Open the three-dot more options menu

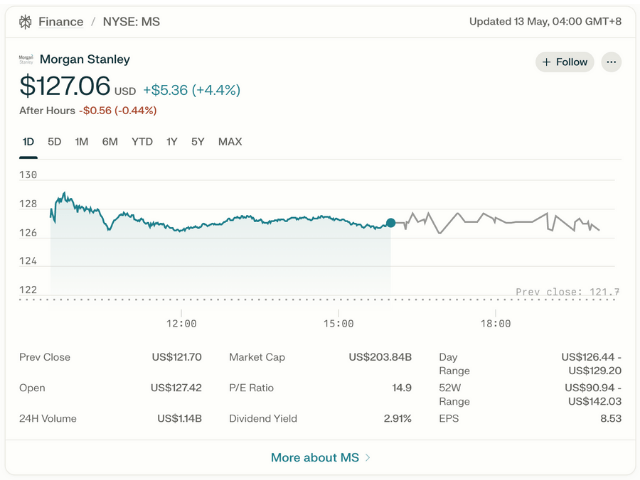[611, 62]
